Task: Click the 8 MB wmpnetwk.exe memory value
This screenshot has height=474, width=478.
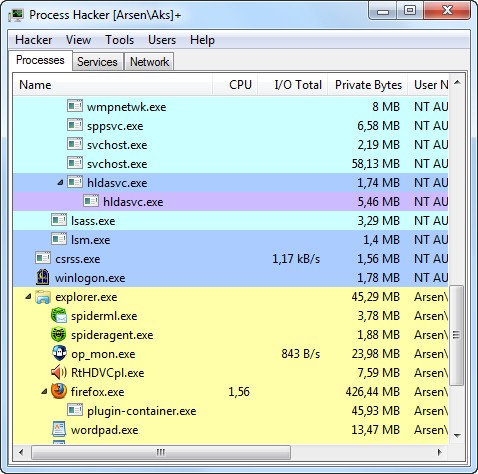Action: [386, 107]
